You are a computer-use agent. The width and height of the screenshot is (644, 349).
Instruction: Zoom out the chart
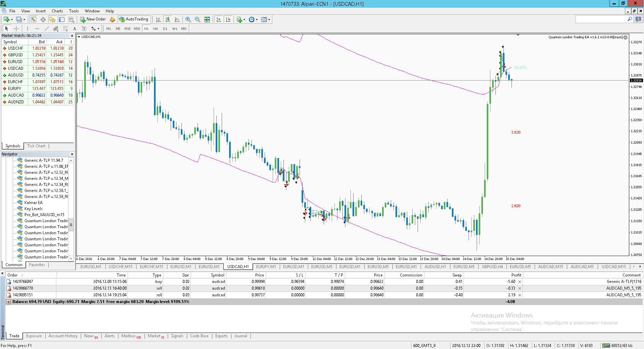point(198,19)
